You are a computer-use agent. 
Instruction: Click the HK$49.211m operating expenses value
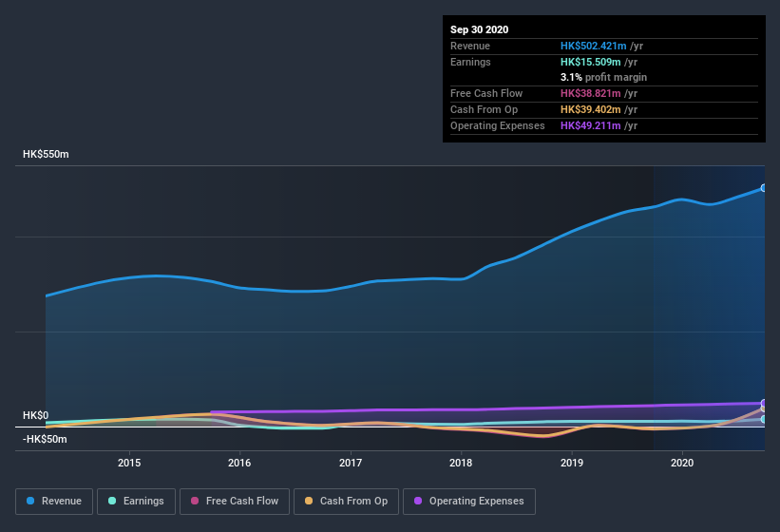(x=591, y=125)
